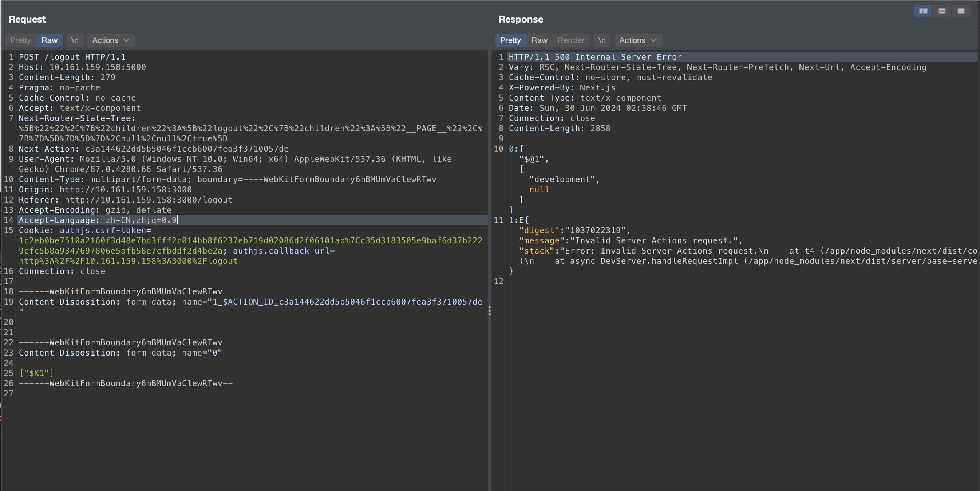Switch response view to Raw tab
The width and height of the screenshot is (980, 491).
pyautogui.click(x=539, y=40)
